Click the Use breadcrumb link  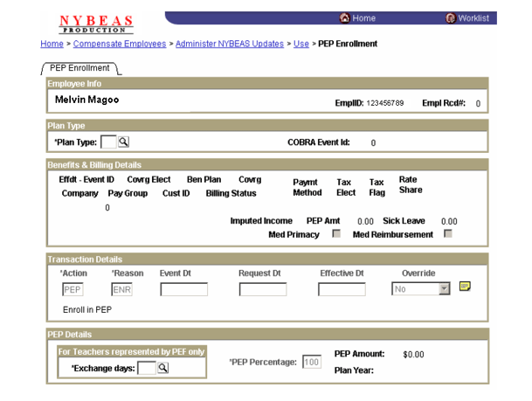click(x=301, y=44)
